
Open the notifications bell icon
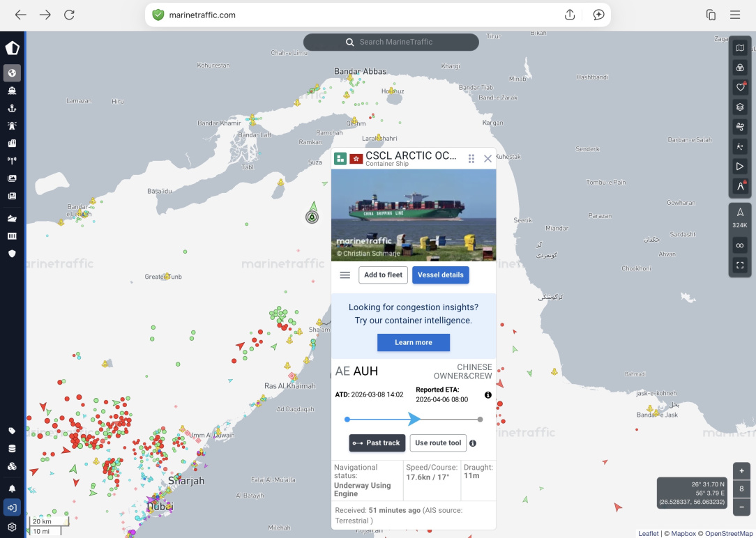coord(12,489)
